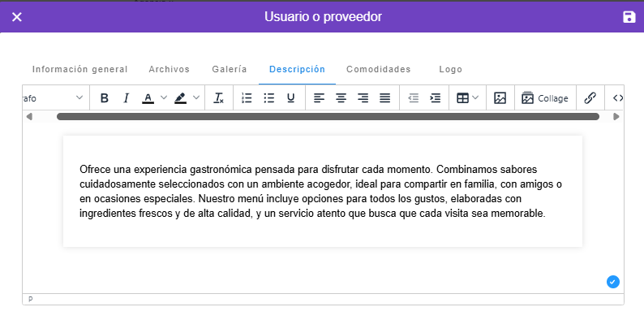
Task: Open the source code view
Action: 618,98
